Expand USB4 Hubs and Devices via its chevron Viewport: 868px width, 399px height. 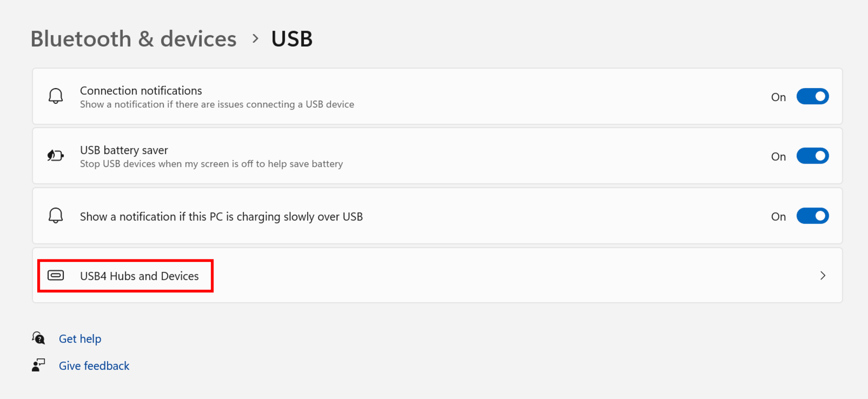pyautogui.click(x=823, y=275)
